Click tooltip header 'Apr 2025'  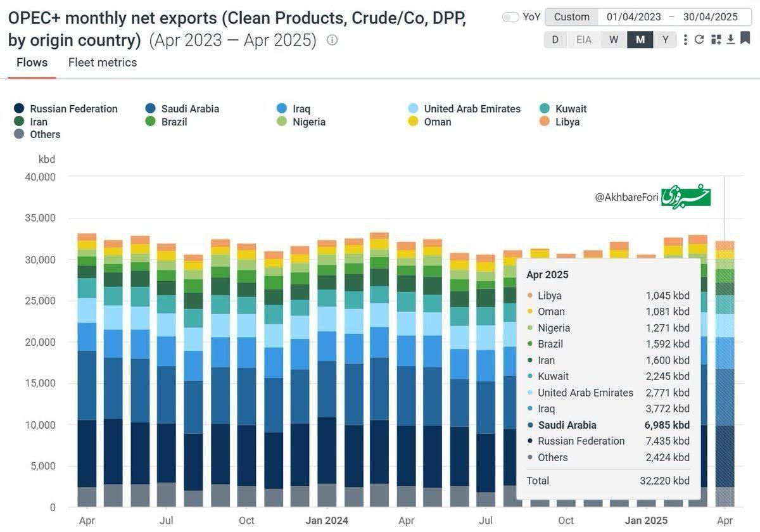pos(548,275)
